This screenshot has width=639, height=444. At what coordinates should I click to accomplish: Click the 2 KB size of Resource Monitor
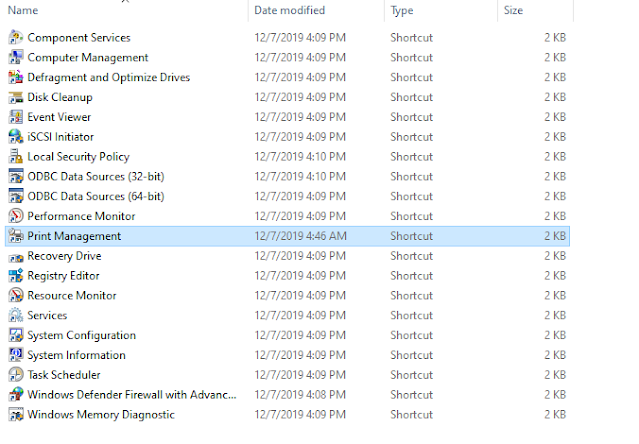pyautogui.click(x=555, y=296)
